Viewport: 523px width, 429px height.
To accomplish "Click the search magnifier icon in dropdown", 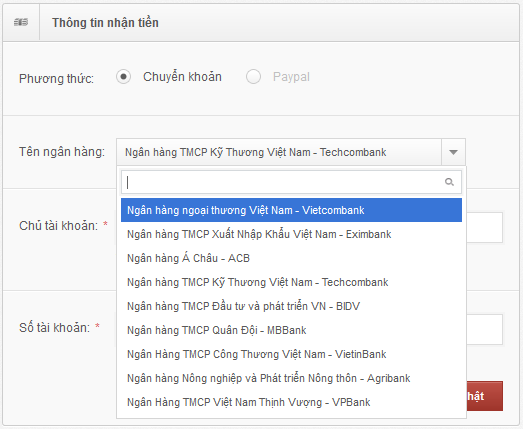I will click(x=449, y=182).
